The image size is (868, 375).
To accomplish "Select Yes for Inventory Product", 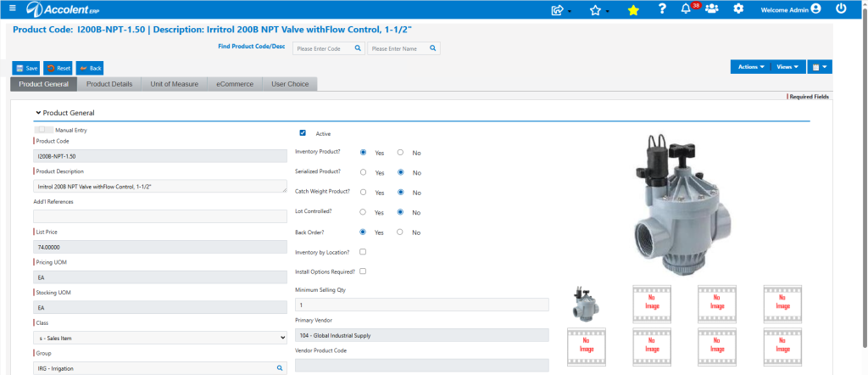I will (x=363, y=153).
